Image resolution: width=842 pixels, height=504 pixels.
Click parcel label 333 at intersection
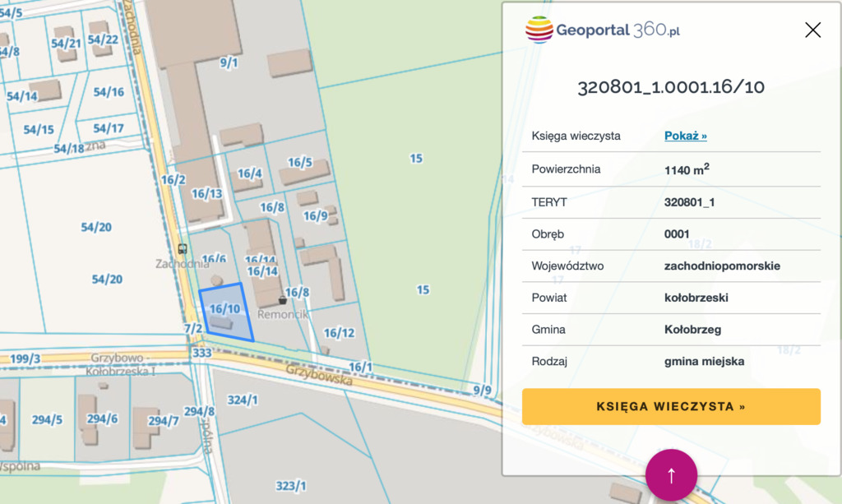(x=202, y=354)
